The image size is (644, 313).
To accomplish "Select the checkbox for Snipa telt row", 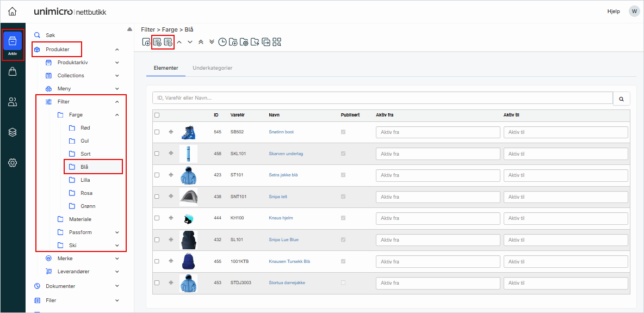I will coord(157,197).
